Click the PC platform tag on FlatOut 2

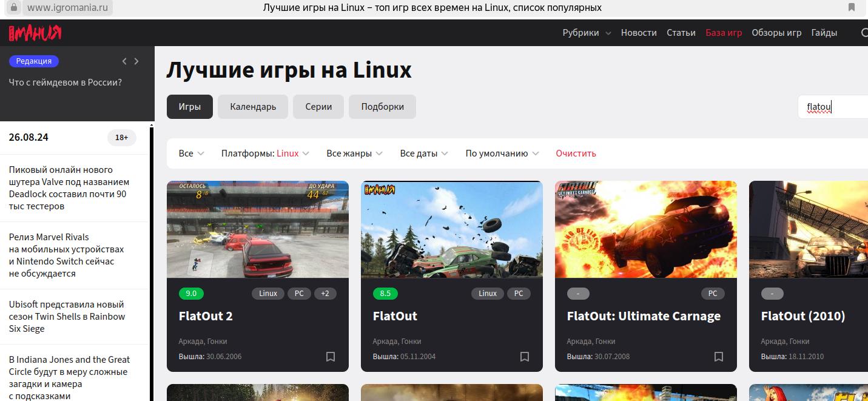click(299, 294)
